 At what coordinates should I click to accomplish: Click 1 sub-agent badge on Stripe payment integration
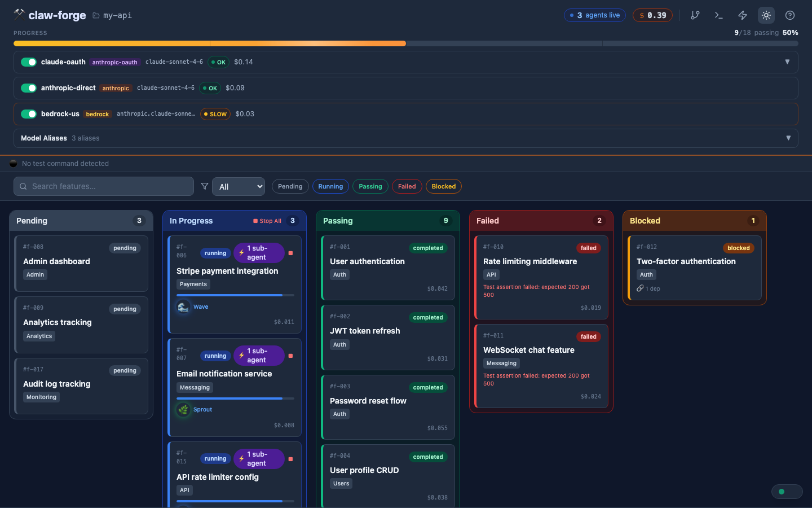click(259, 253)
